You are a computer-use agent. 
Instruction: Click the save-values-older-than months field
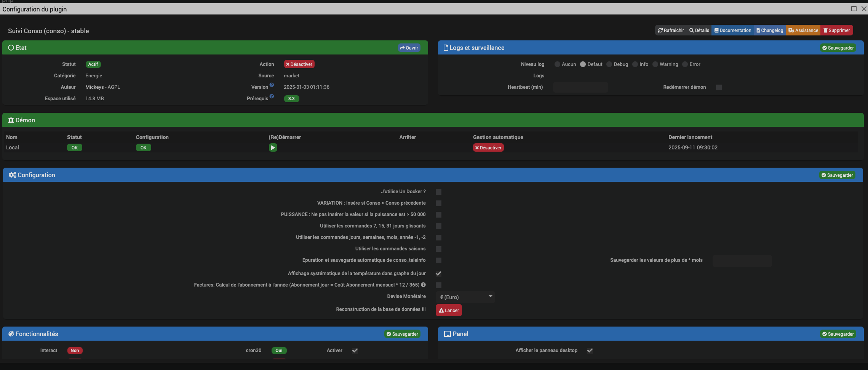[x=742, y=261]
